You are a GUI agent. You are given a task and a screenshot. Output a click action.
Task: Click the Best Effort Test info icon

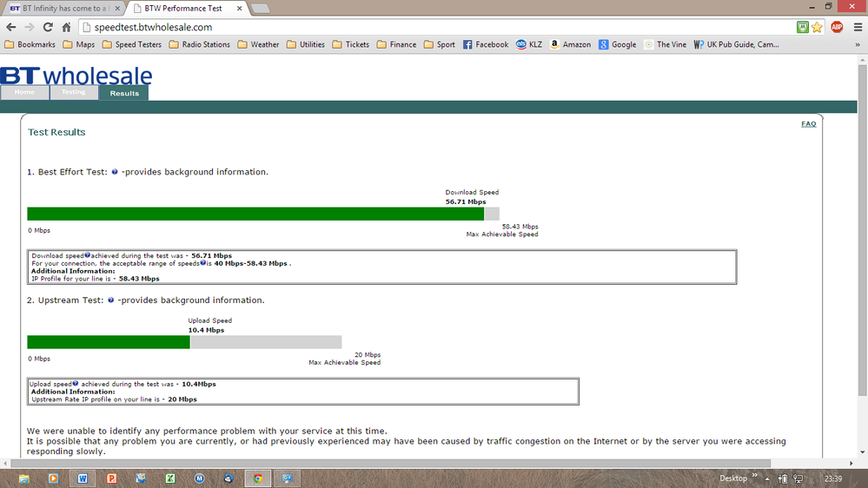click(115, 172)
